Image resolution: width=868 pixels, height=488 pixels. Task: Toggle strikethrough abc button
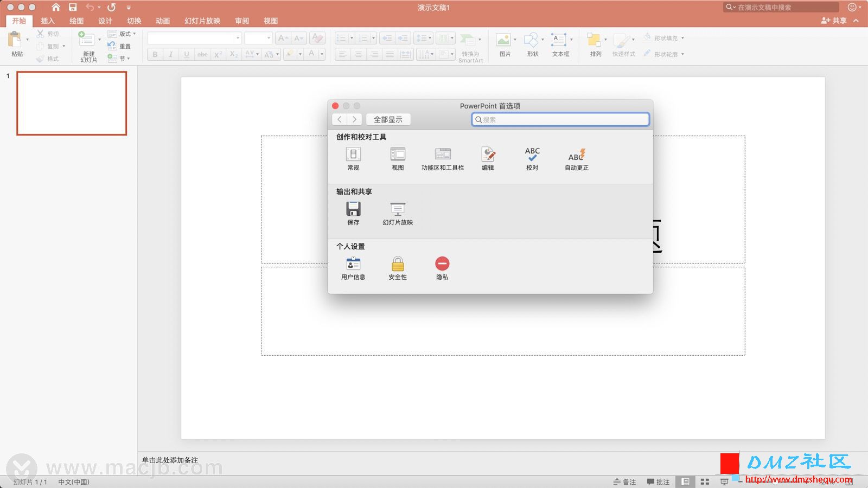pyautogui.click(x=202, y=54)
